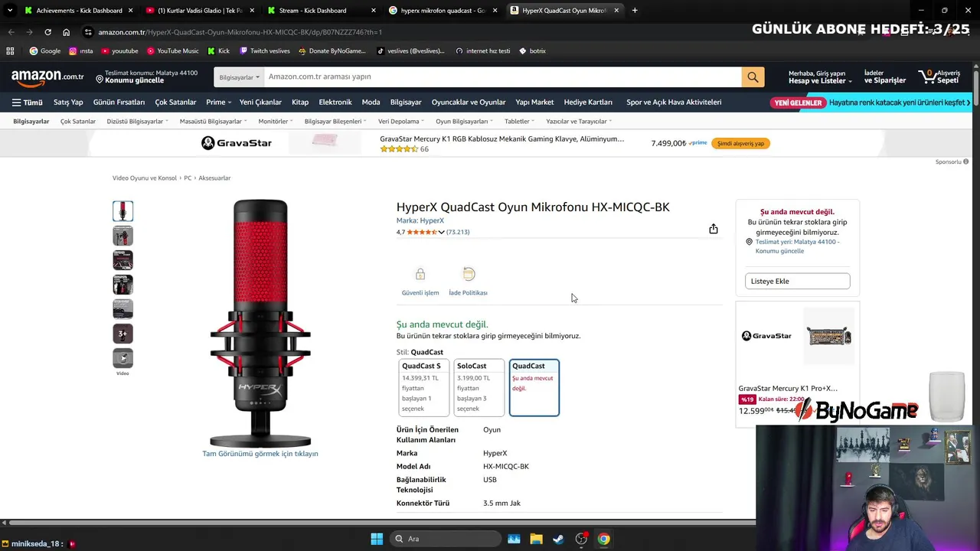Click the Amazon.com.tr logo

(47, 77)
